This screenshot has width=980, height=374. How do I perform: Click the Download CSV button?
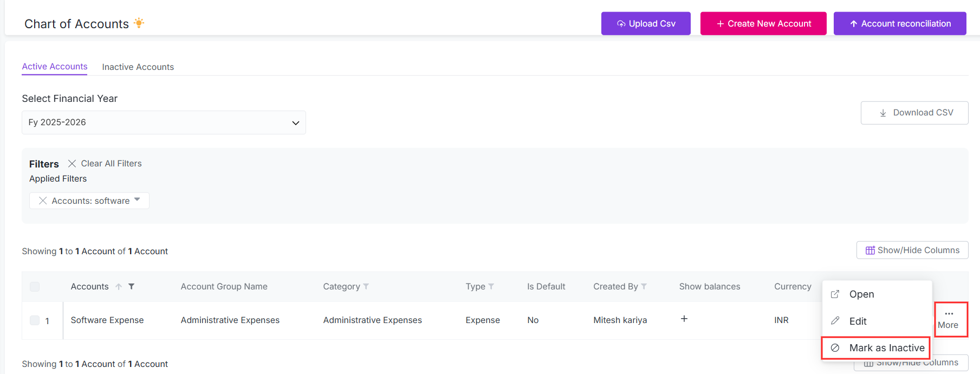pos(914,113)
